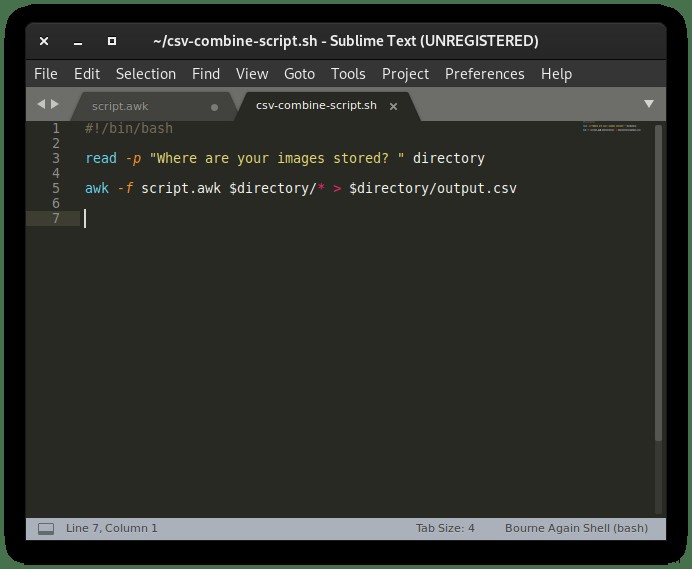Open the Goto menu
This screenshot has height=569, width=692.
coord(299,74)
